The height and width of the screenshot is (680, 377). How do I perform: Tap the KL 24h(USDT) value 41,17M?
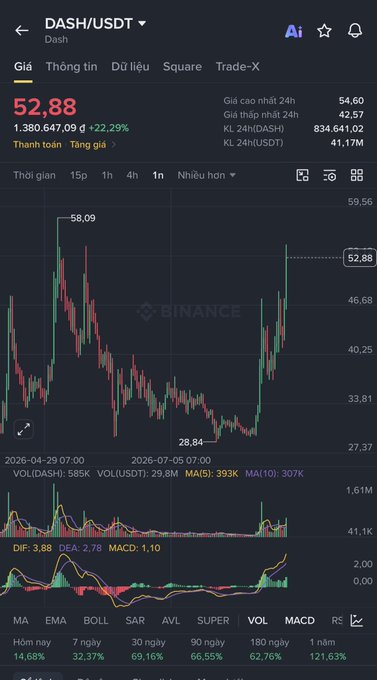click(x=347, y=143)
